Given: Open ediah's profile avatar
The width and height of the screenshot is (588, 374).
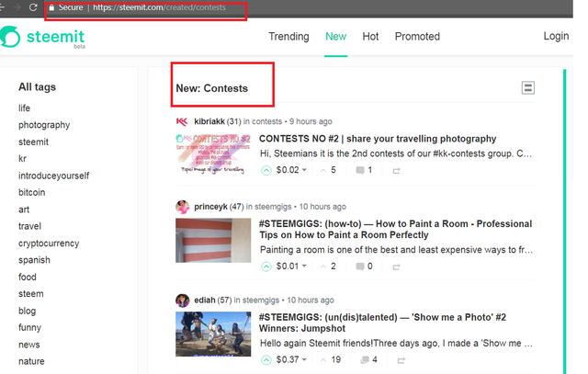Looking at the screenshot, I should pos(182,300).
